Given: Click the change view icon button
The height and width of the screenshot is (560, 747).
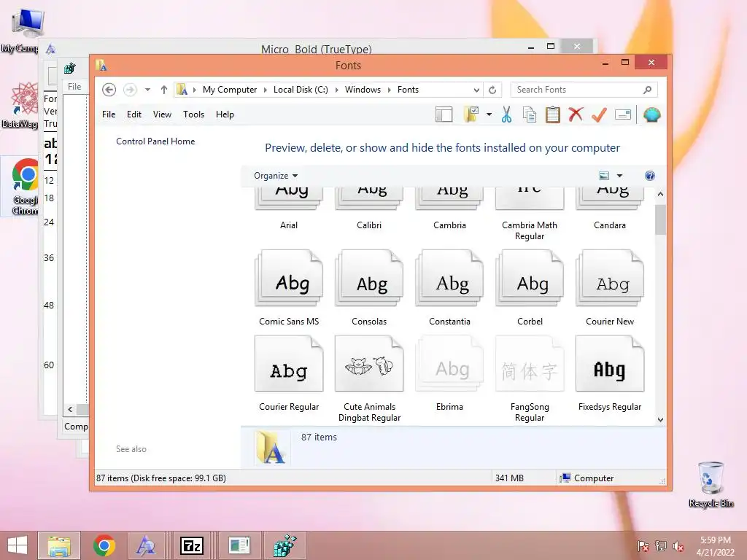Looking at the screenshot, I should point(604,176).
